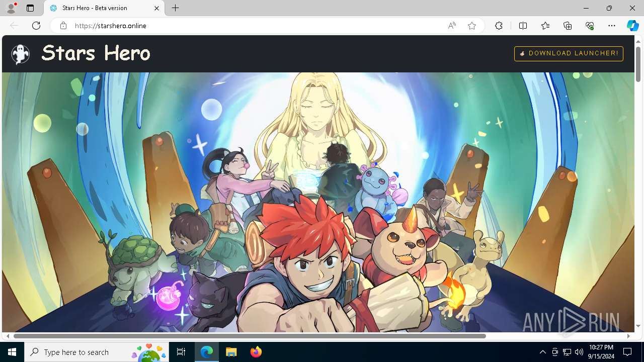Open Settings and more menu
Viewport: 644px width, 362px height.
tap(612, 26)
